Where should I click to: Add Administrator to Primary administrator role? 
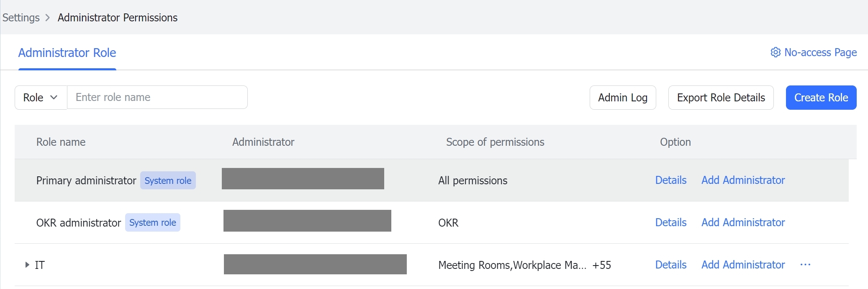[x=743, y=180]
